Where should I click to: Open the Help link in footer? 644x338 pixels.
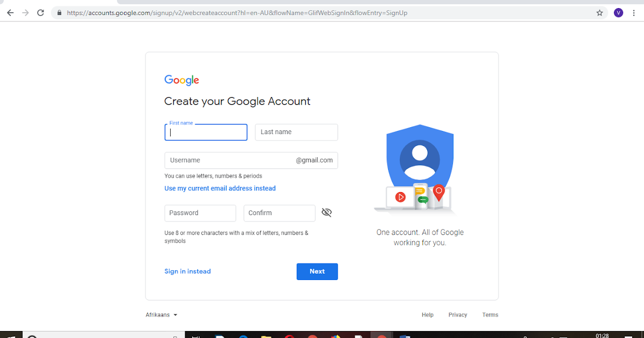point(428,315)
